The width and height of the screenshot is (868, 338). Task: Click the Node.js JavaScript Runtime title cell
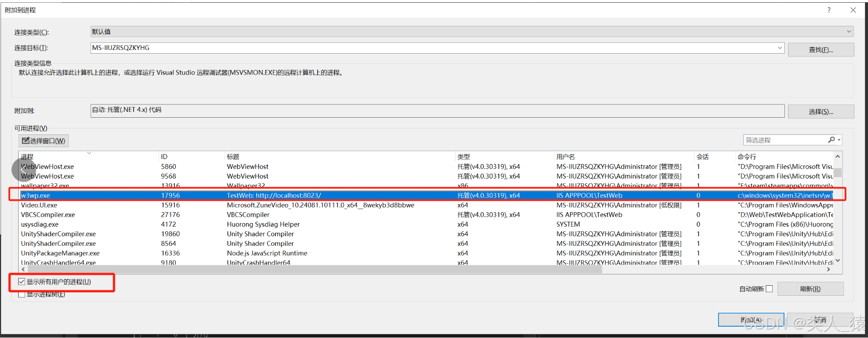(267, 253)
